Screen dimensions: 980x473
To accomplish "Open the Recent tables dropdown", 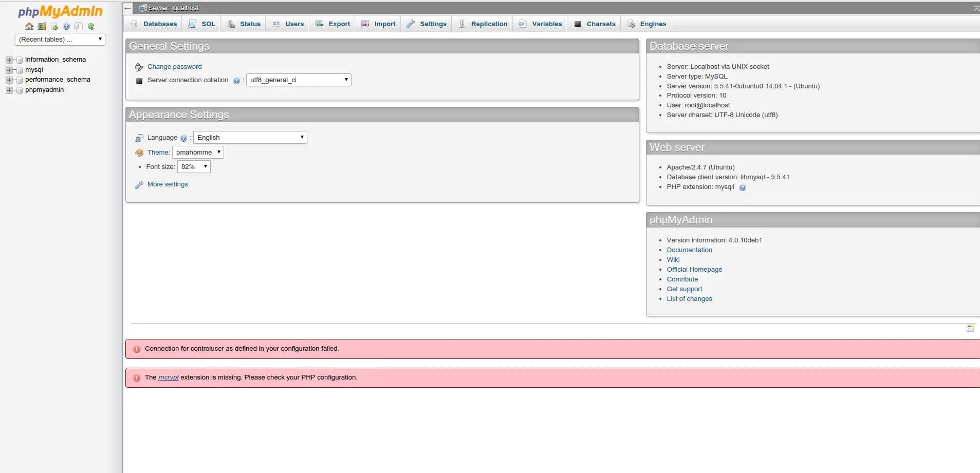I will click(x=60, y=40).
